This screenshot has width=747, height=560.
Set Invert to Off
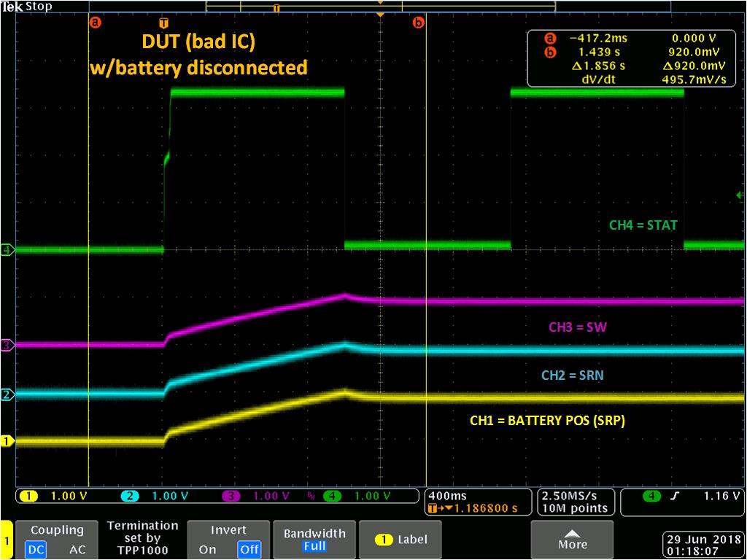249,550
